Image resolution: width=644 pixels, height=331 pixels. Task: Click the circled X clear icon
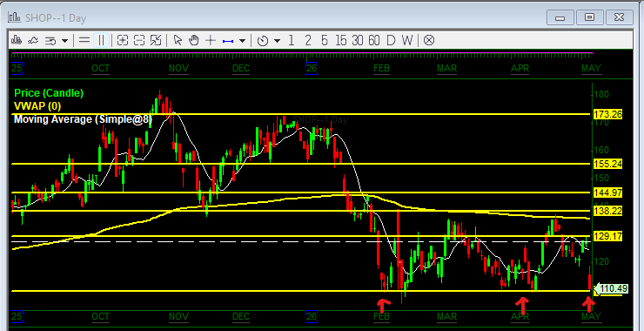(x=429, y=40)
